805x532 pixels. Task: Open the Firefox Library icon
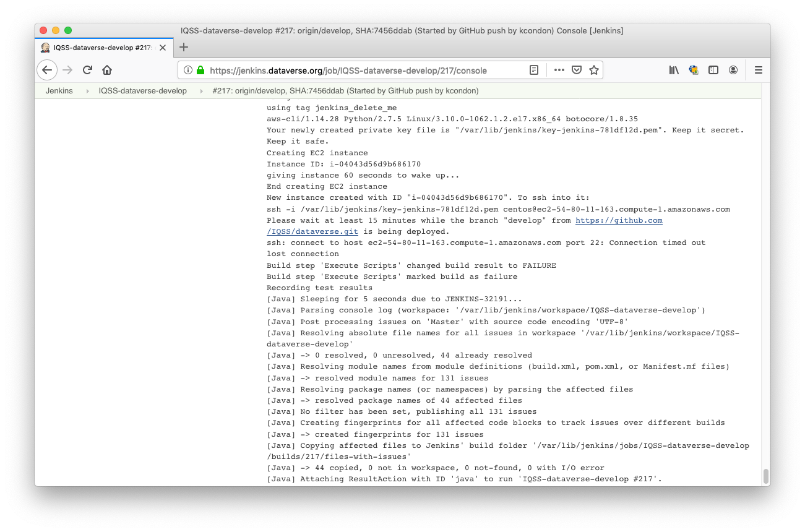(x=673, y=70)
